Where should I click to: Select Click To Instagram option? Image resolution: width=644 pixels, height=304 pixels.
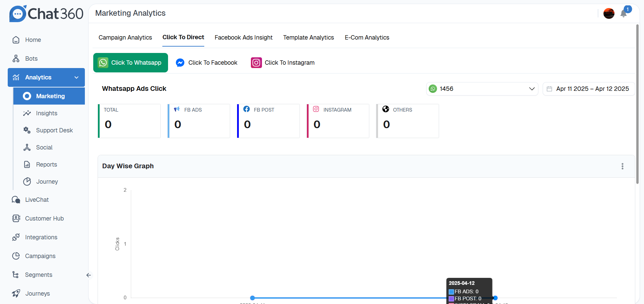pyautogui.click(x=283, y=63)
